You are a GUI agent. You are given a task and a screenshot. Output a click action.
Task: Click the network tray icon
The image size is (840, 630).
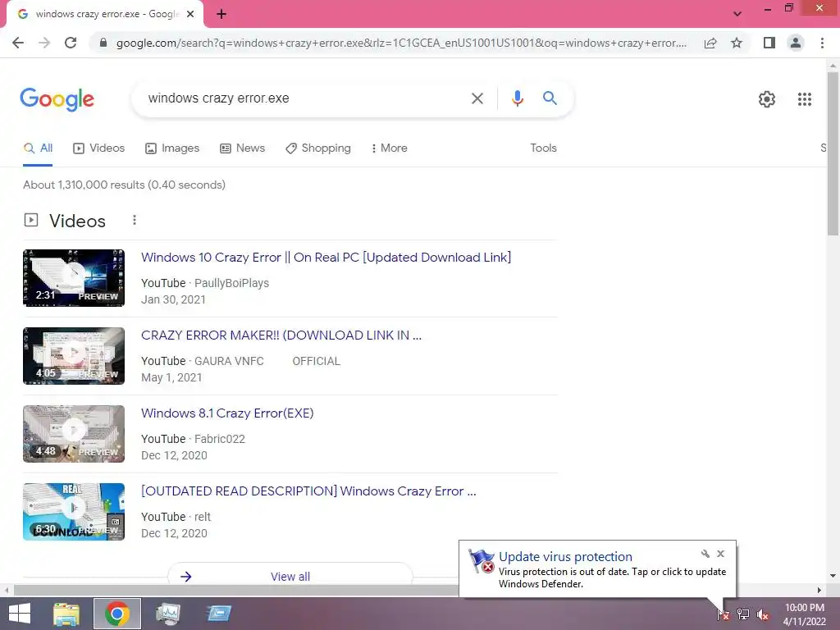742,614
